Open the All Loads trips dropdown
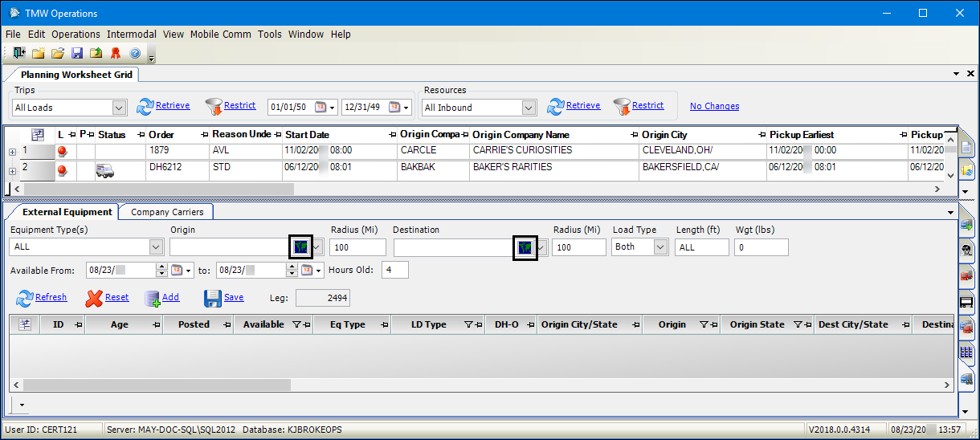Screen dimensions: 980x440 tap(119, 108)
